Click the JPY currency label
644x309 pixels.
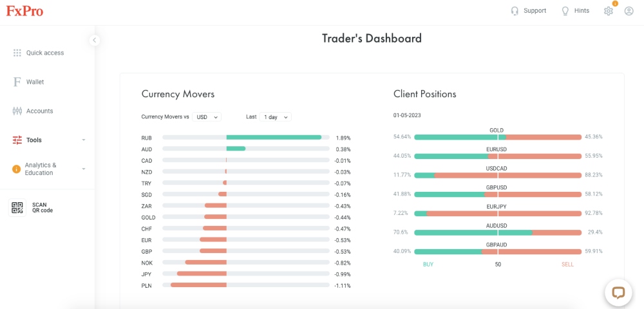(146, 274)
